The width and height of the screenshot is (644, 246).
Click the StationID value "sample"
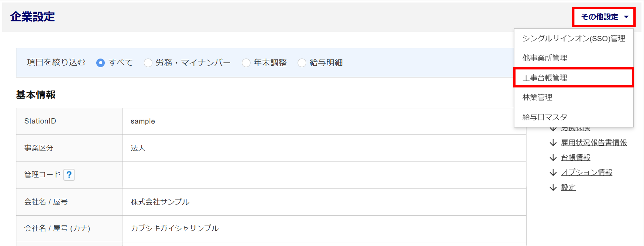[143, 121]
